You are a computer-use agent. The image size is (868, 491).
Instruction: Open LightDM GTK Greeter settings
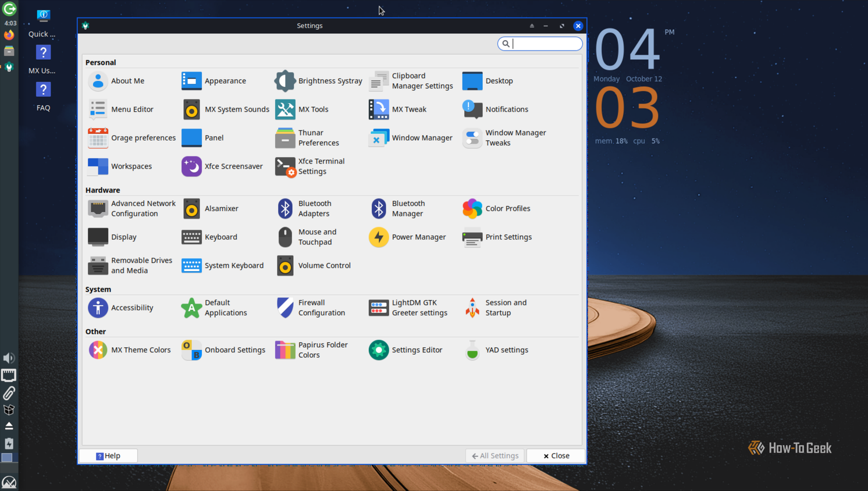[408, 308]
